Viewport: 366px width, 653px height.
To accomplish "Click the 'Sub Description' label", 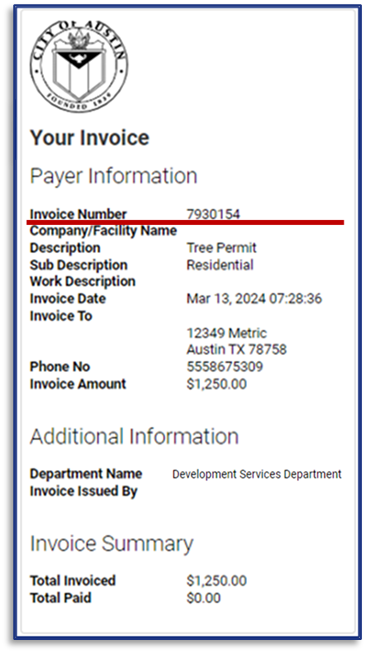I will (79, 265).
